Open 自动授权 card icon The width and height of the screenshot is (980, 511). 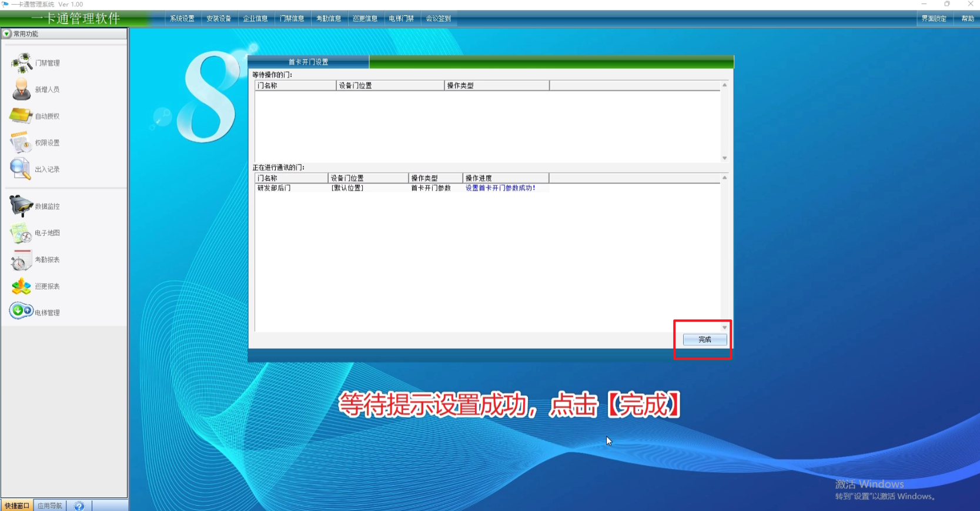pyautogui.click(x=21, y=116)
